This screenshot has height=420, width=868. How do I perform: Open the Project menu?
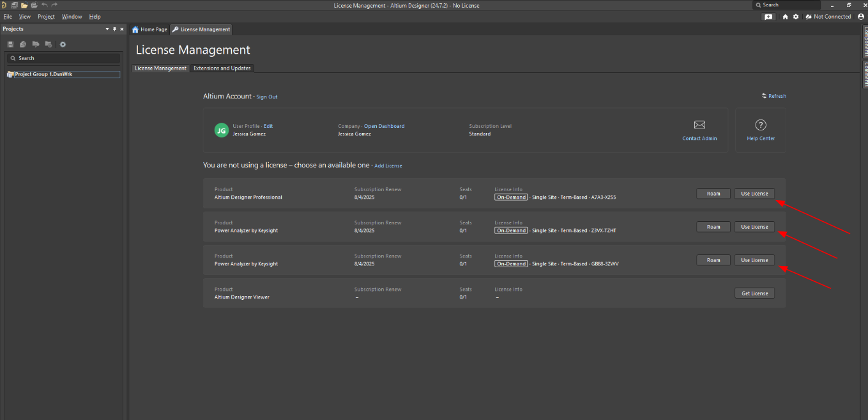(46, 17)
